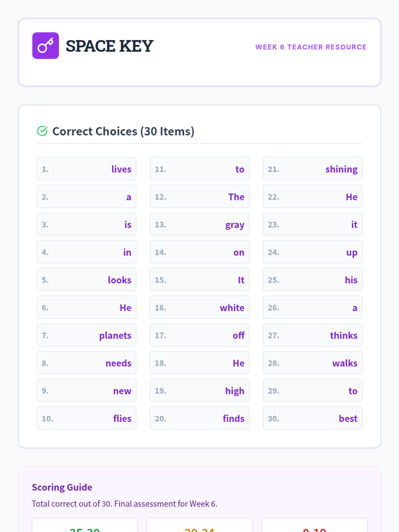Click the red 0-19 score card
This screenshot has width=399, height=532.
coord(315,527)
